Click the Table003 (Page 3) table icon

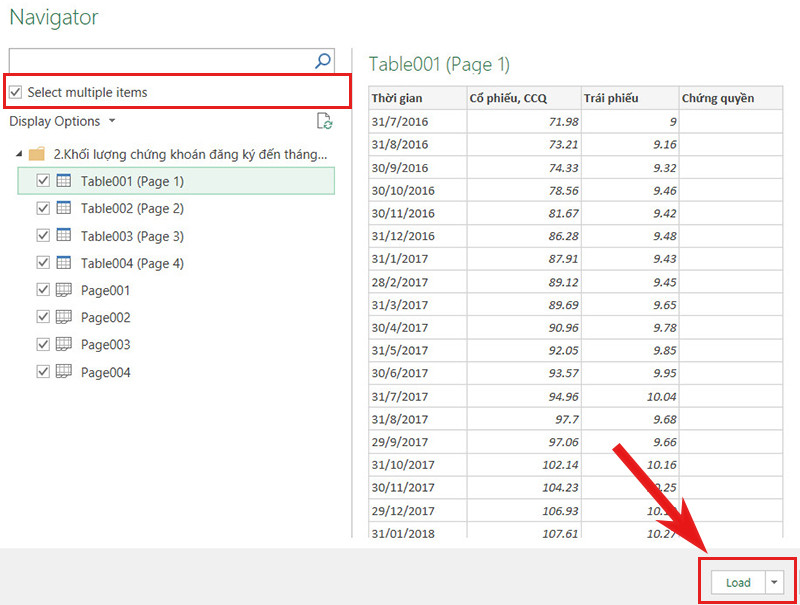click(64, 236)
